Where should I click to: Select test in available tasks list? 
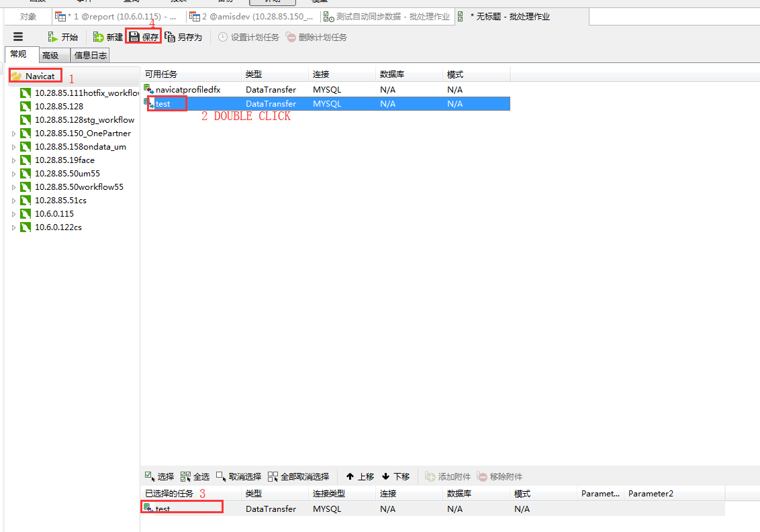click(x=326, y=104)
